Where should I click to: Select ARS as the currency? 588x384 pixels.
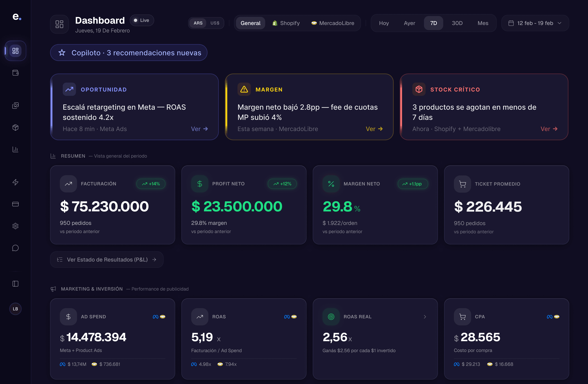click(x=198, y=23)
